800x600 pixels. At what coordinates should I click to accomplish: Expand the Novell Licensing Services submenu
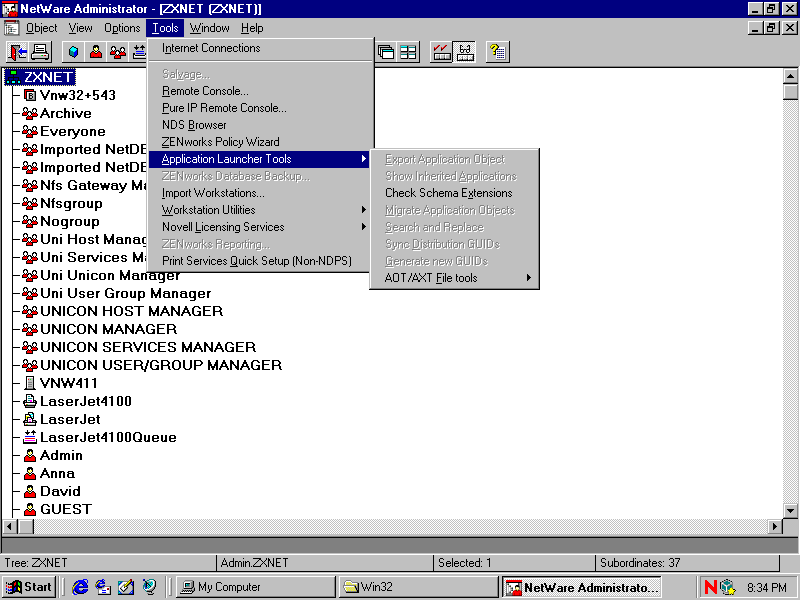point(259,227)
